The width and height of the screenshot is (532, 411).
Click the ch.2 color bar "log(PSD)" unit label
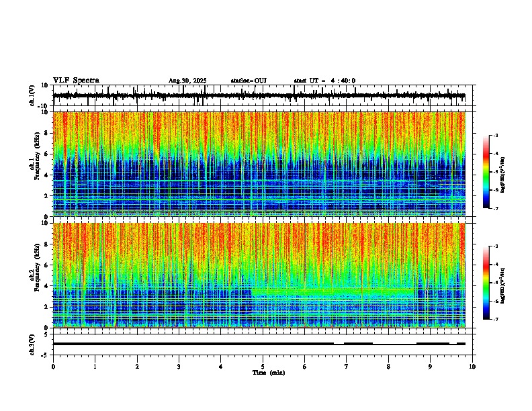tap(503, 285)
